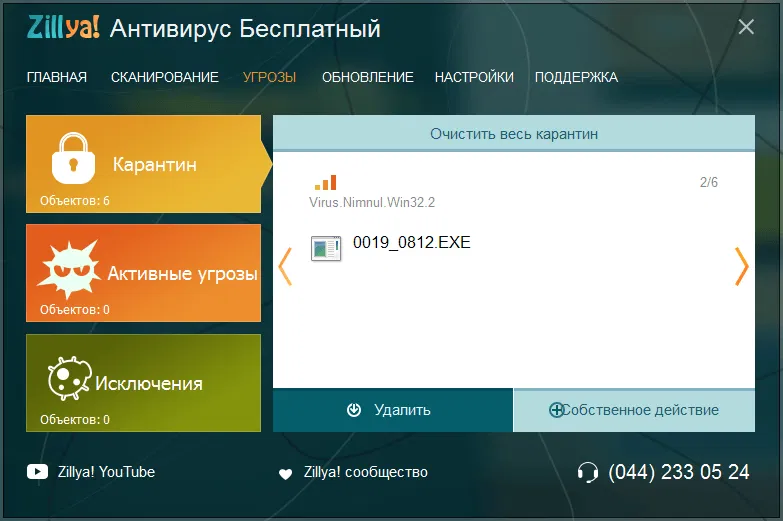Viewport: 783px width, 521px height.
Task: Open Собственное действие
Action: tap(634, 410)
